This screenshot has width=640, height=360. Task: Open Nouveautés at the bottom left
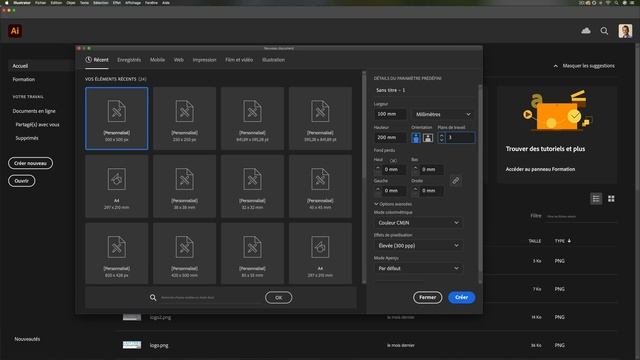click(x=27, y=339)
